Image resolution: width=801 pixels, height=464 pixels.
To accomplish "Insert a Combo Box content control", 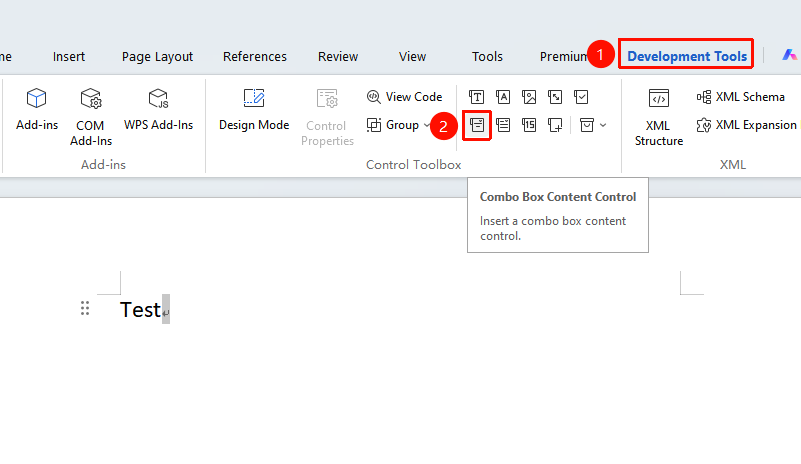I will (477, 125).
